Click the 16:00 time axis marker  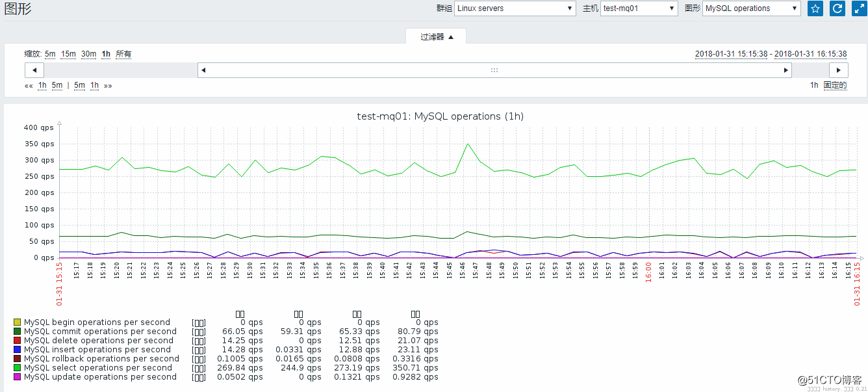pyautogui.click(x=648, y=272)
